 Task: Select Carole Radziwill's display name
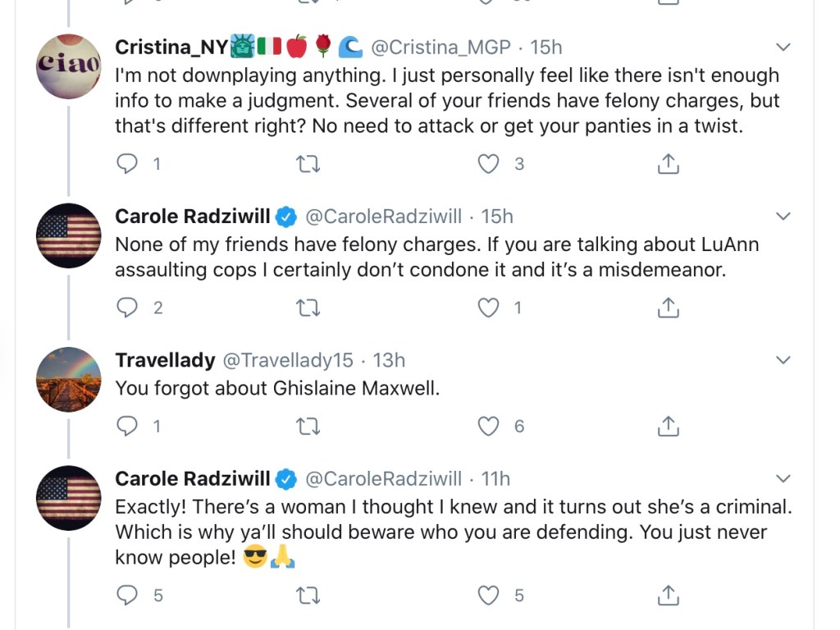pyautogui.click(x=192, y=216)
